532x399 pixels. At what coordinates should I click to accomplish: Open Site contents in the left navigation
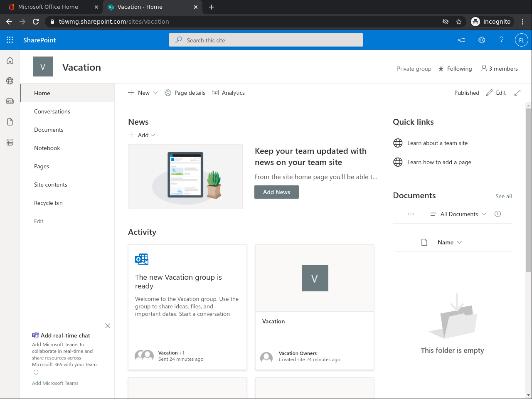click(x=51, y=185)
